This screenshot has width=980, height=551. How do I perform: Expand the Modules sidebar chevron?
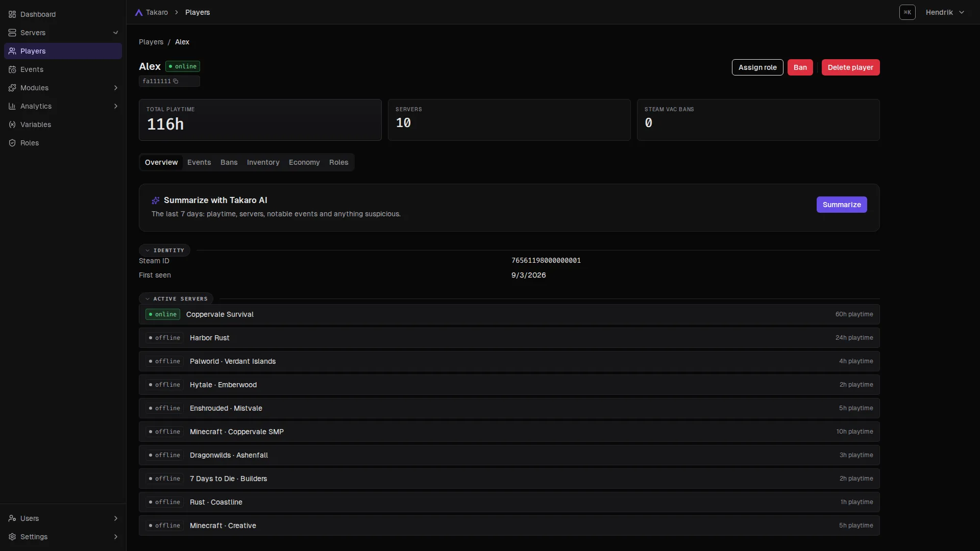tap(116, 88)
